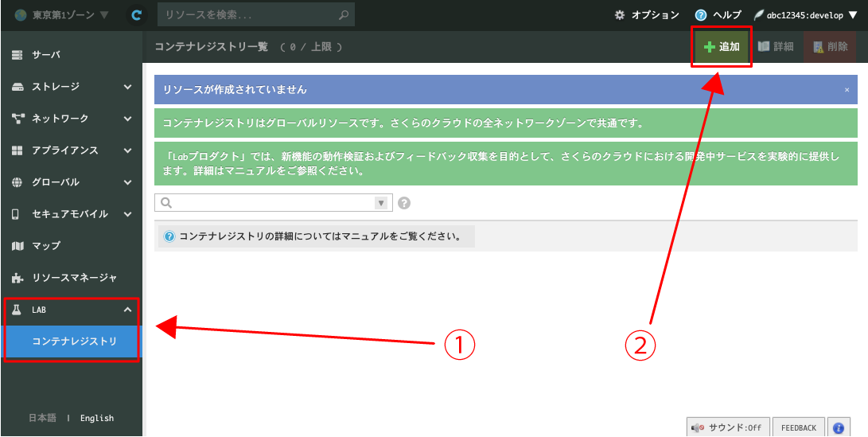This screenshot has width=868, height=437.
Task: Click the コンテナレジストリの詳細 manual note text
Action: click(x=321, y=237)
